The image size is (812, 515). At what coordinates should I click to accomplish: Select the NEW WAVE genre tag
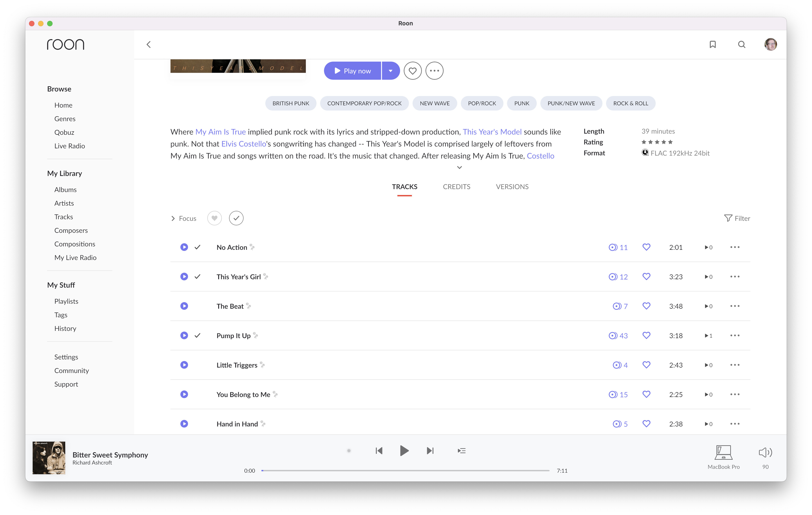click(x=435, y=103)
